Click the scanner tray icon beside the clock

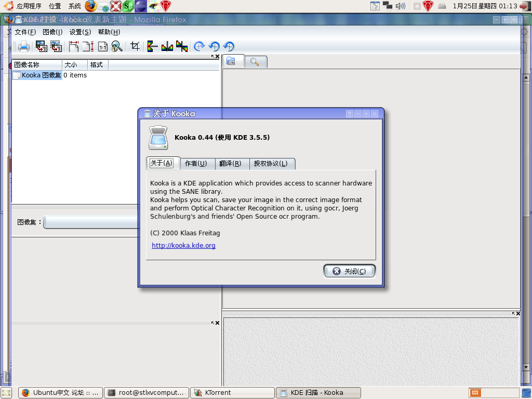pyautogui.click(x=442, y=6)
